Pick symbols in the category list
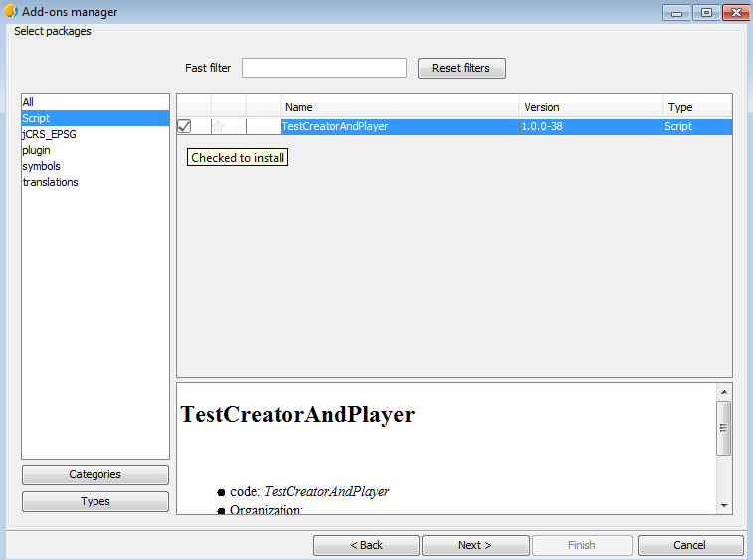The height and width of the screenshot is (560, 753). pyautogui.click(x=42, y=166)
